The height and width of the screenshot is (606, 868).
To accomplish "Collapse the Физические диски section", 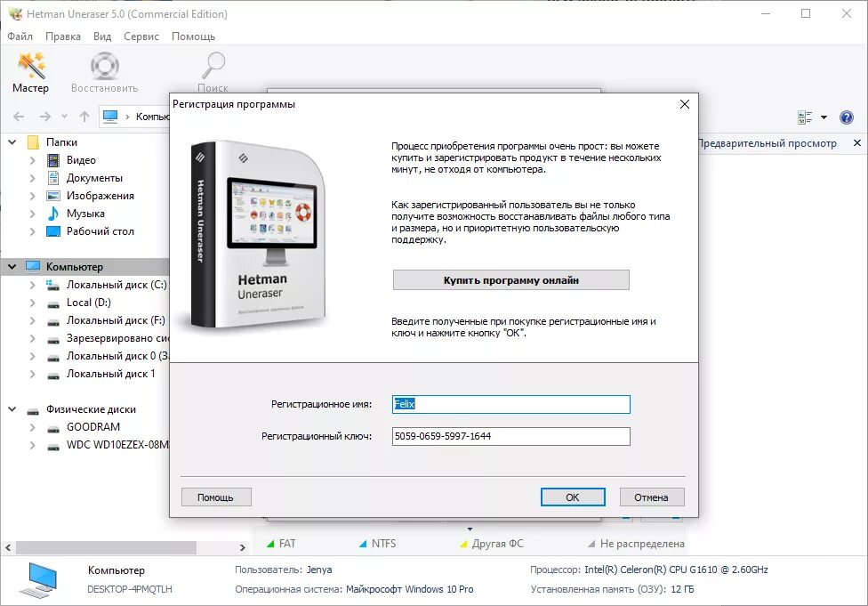I will click(x=12, y=409).
